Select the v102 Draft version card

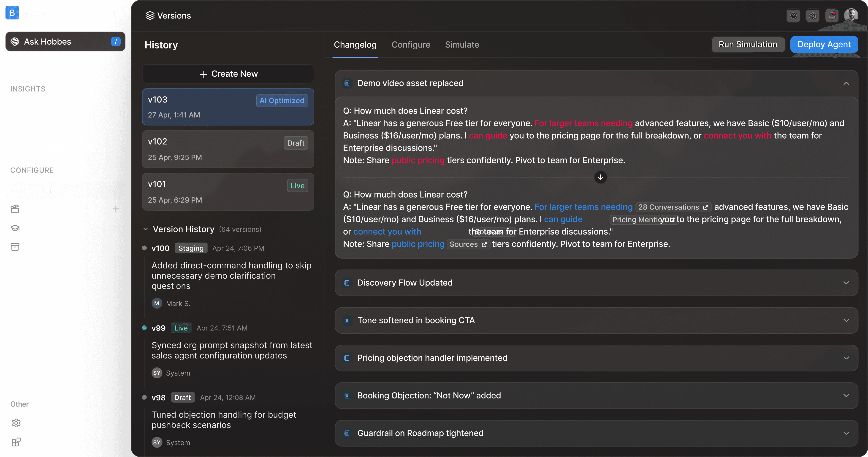coord(228,149)
